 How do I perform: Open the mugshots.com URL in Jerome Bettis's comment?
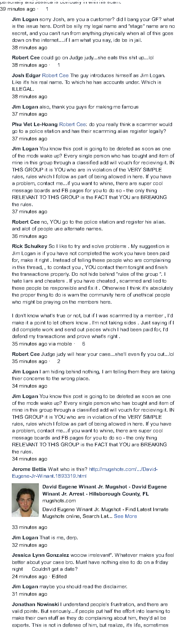coord(85,473)
